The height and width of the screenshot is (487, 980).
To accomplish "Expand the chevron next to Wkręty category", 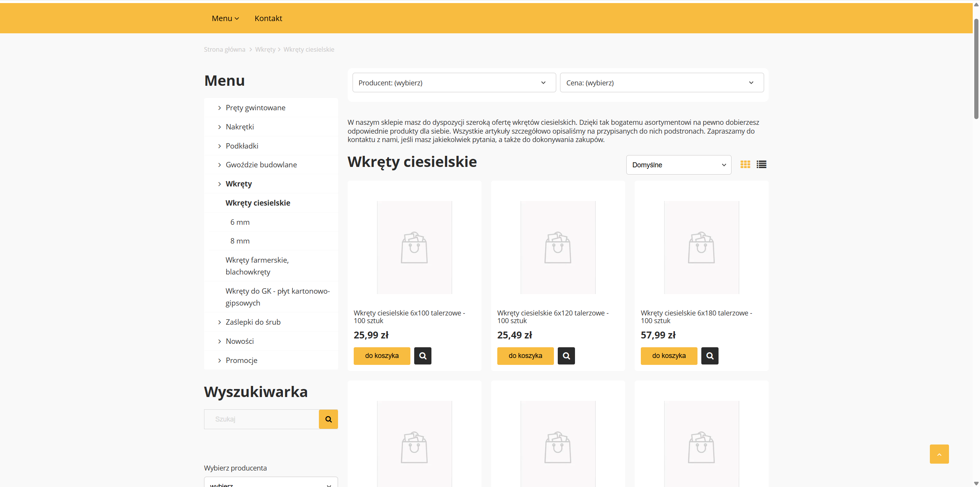I will (219, 184).
